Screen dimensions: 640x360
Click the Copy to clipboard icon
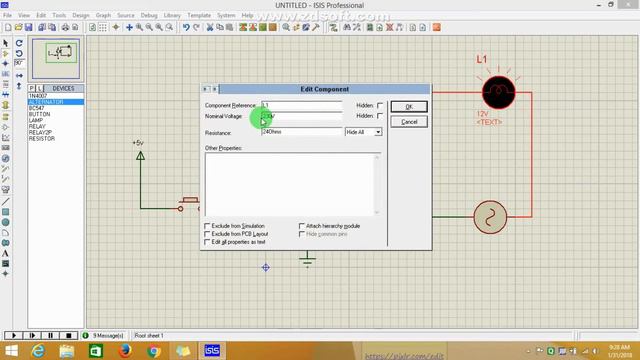coord(220,27)
